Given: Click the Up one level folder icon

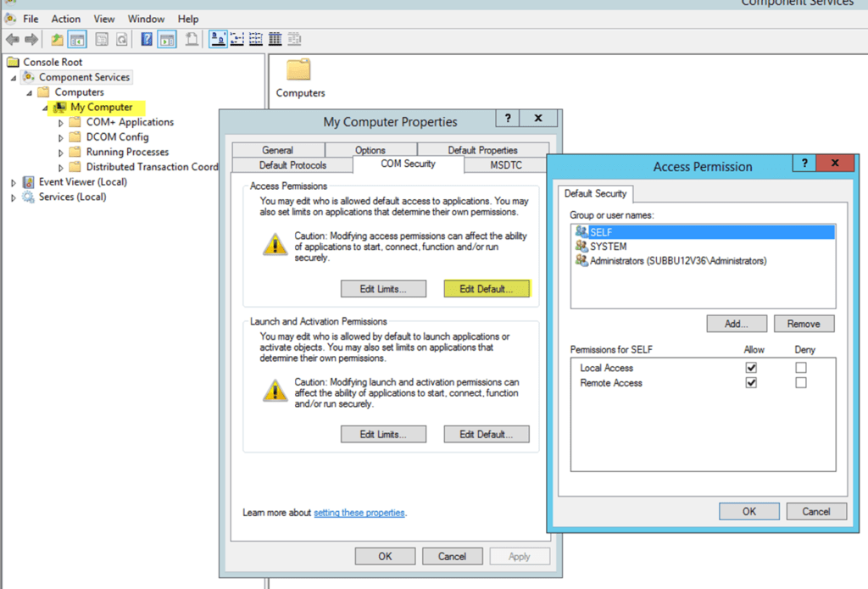Looking at the screenshot, I should click(x=57, y=40).
